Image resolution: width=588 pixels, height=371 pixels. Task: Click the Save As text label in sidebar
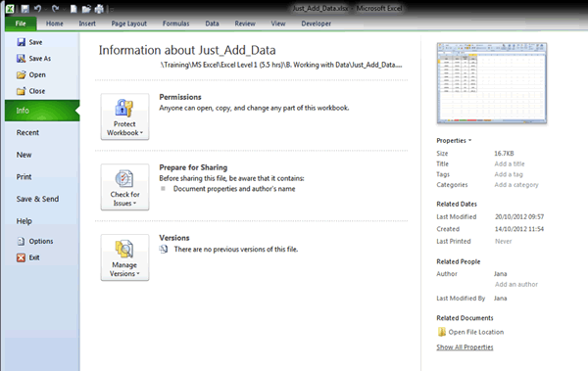click(40, 59)
